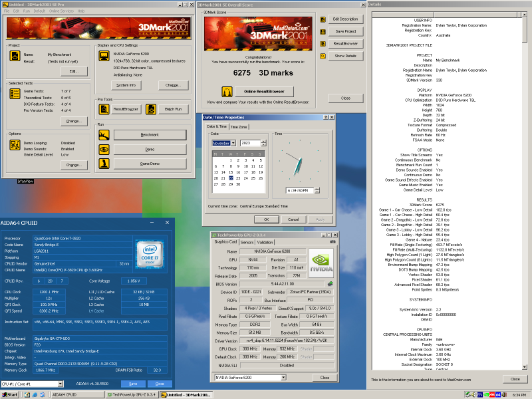Click the icon left of Online ResultBrowser button

(x=227, y=92)
